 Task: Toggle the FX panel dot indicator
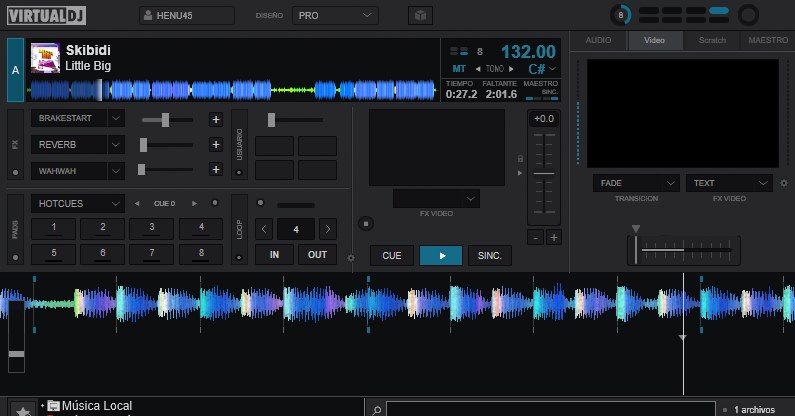tap(15, 172)
